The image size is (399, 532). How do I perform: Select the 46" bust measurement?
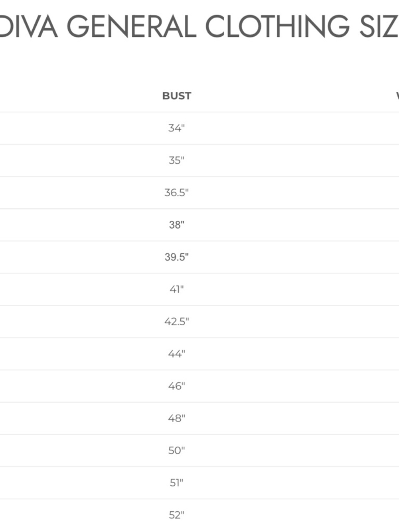176,386
